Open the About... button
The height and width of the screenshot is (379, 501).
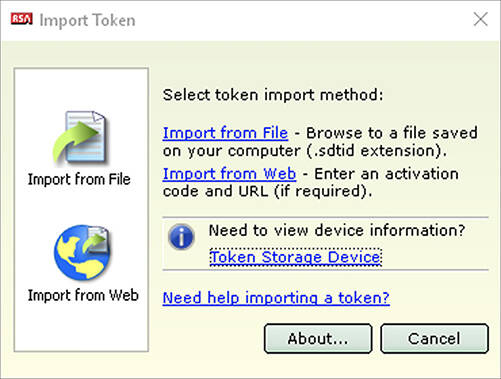point(318,339)
